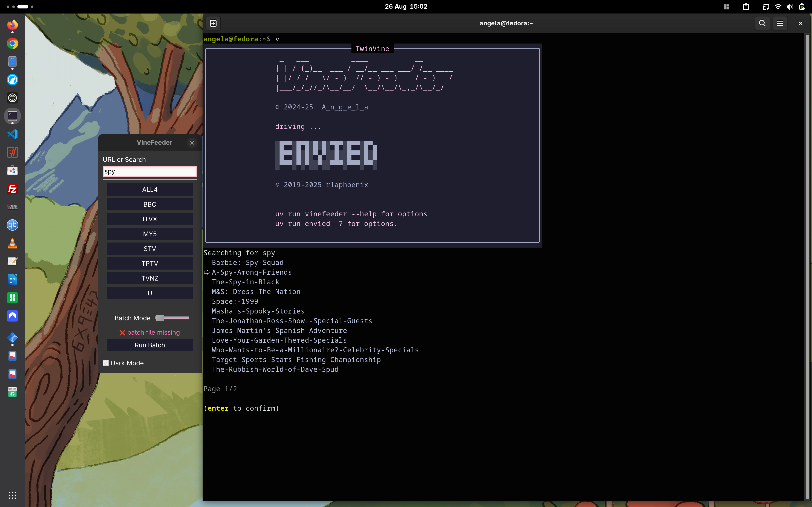
Task: Toggle the Batch Mode switch
Action: (x=173, y=318)
